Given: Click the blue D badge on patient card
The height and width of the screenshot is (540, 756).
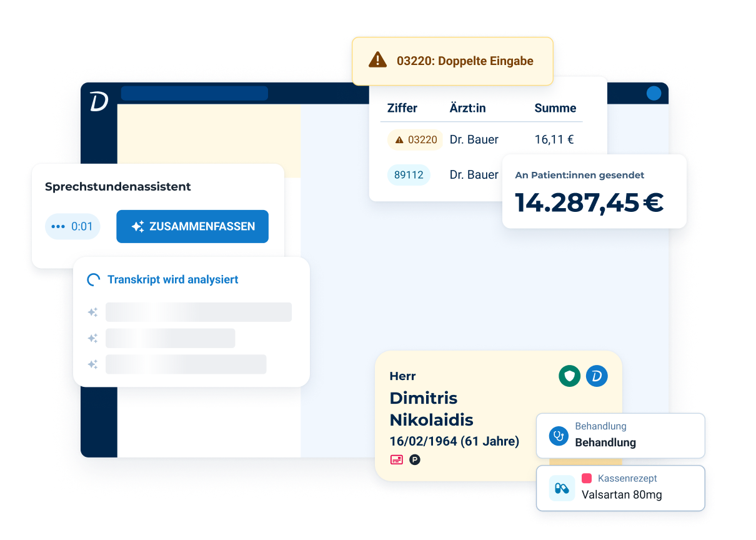Looking at the screenshot, I should [597, 376].
